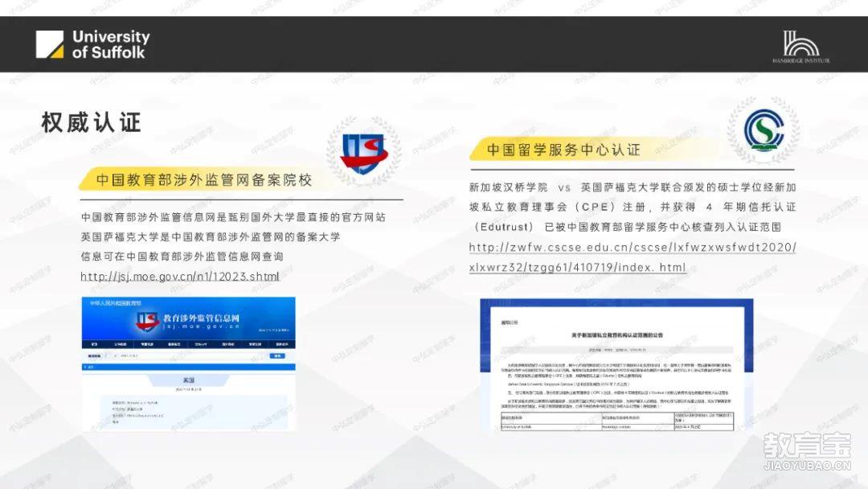The height and width of the screenshot is (489, 868).
Task: Click the University of Suffolk logo
Action: 93,44
